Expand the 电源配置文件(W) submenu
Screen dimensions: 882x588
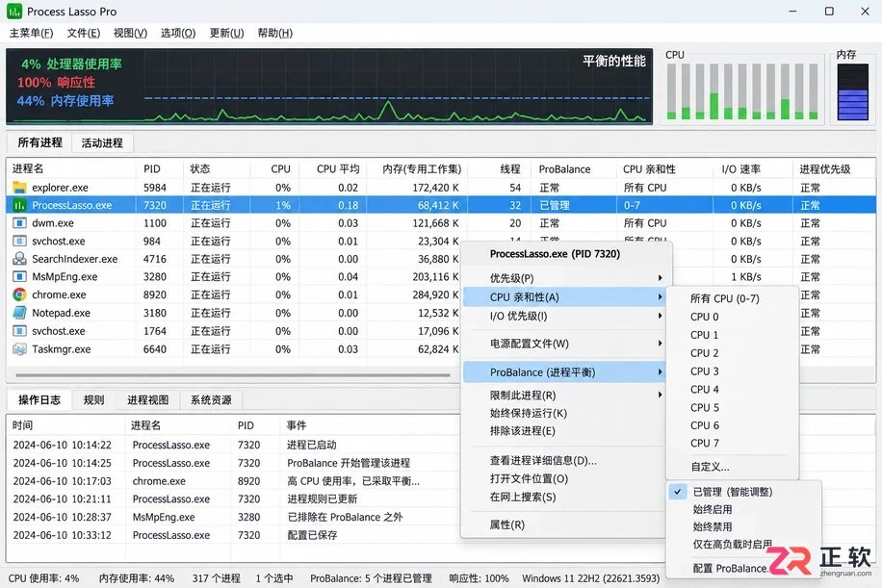click(x=564, y=343)
